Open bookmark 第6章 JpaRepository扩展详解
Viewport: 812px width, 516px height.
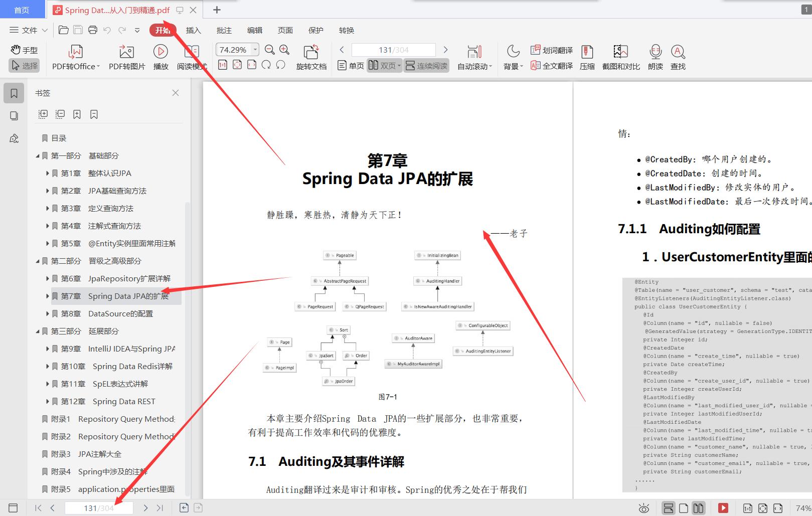[116, 279]
